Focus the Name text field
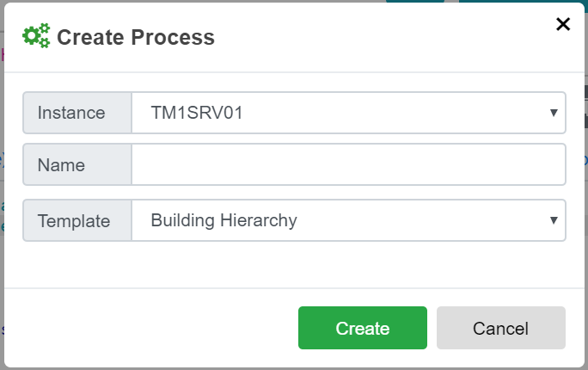Viewport: 588px width, 370px height. click(348, 164)
